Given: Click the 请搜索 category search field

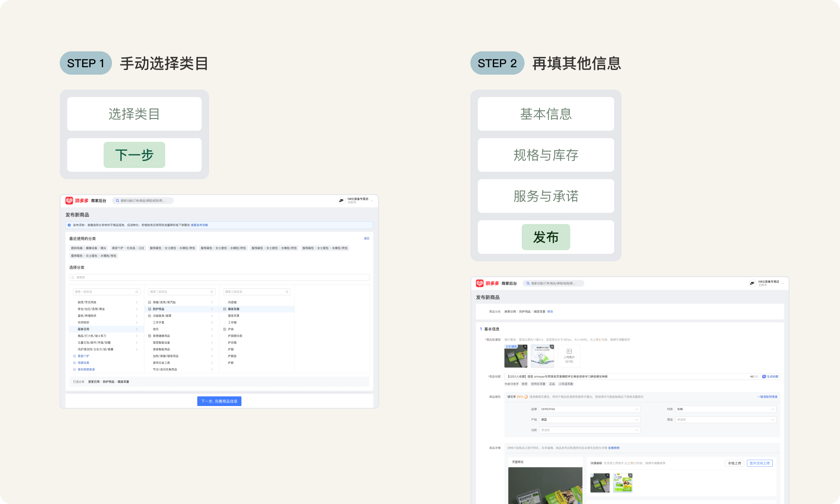Looking at the screenshot, I should 219,277.
